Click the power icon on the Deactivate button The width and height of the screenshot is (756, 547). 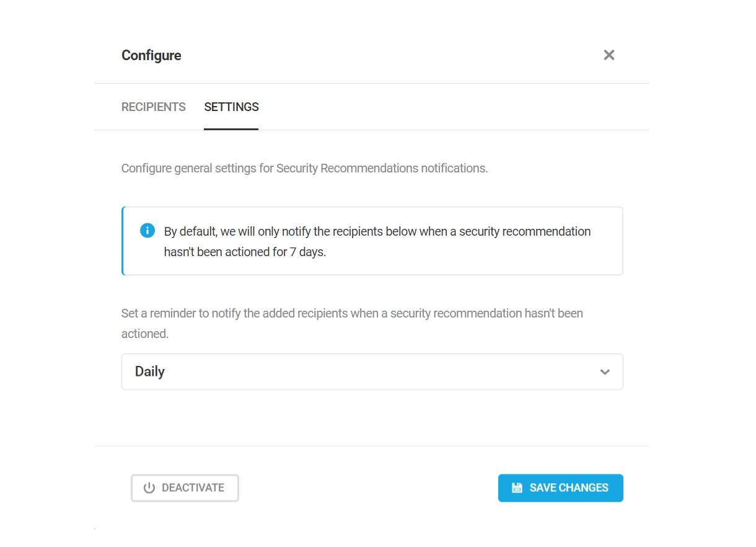(x=149, y=488)
